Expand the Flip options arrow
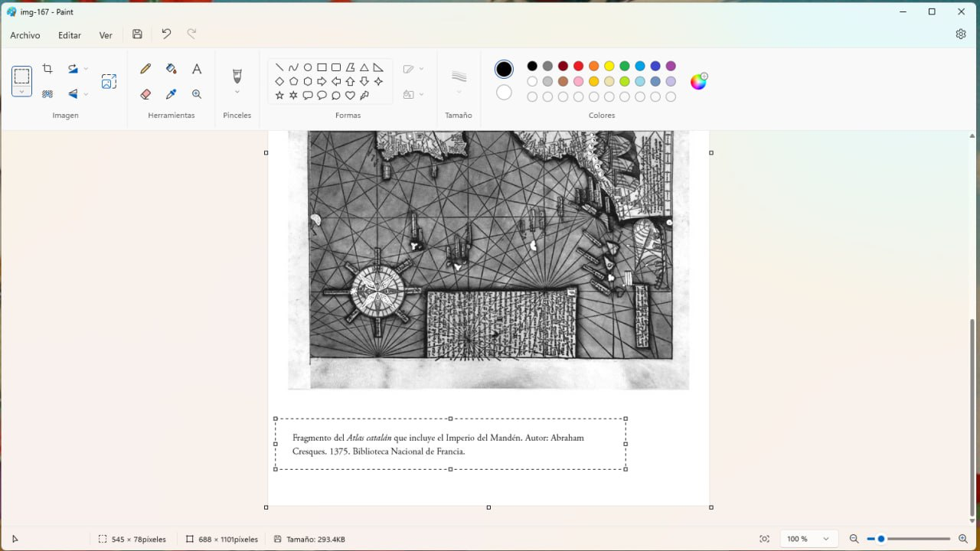The width and height of the screenshot is (980, 551). click(x=86, y=94)
